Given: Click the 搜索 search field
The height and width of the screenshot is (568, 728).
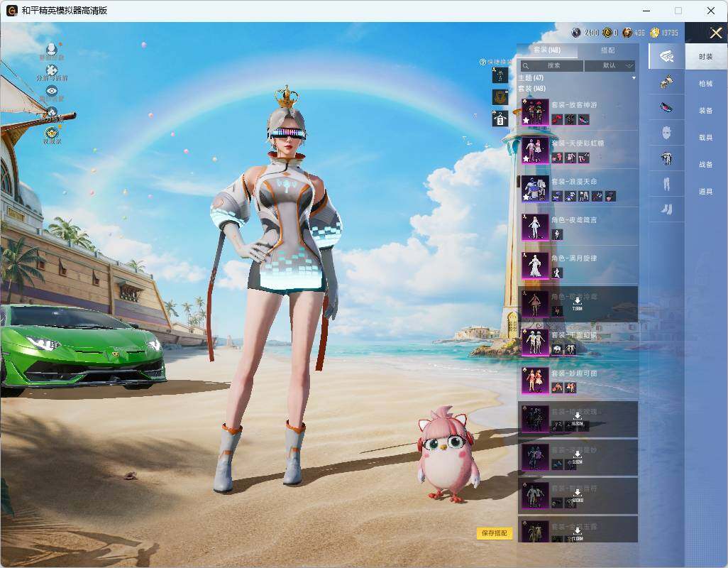Looking at the screenshot, I should click(x=551, y=66).
